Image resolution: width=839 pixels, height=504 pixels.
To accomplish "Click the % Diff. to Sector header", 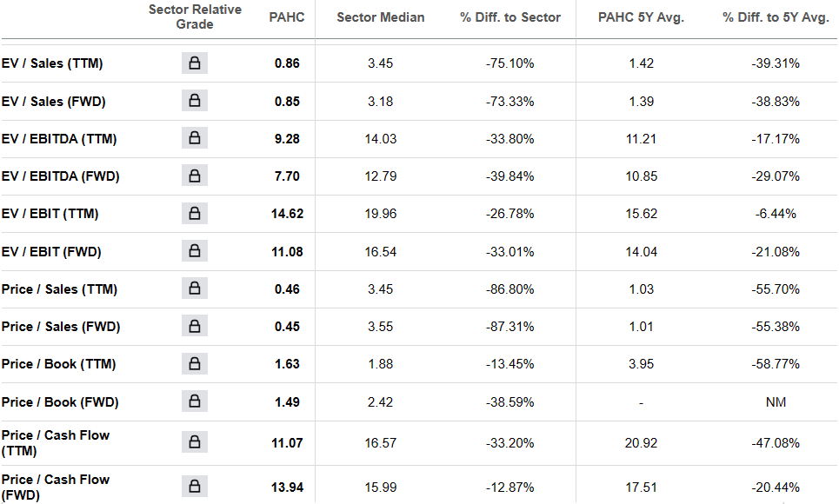I will [510, 17].
